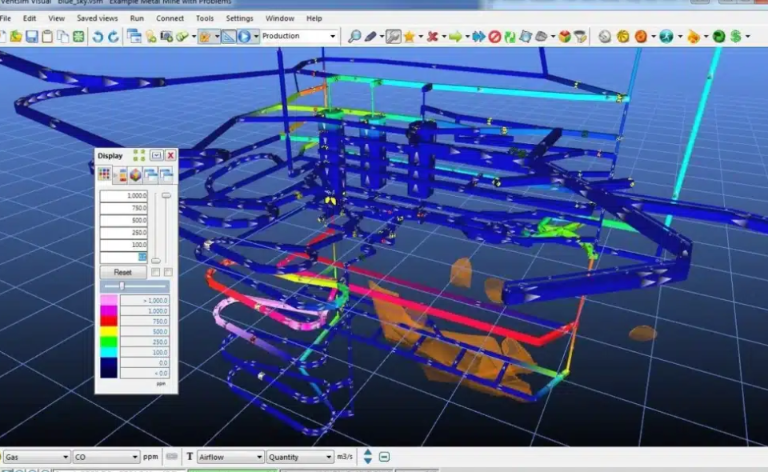Click the magnifier zoom tool icon
Screen dimensions: 768x472
354,37
